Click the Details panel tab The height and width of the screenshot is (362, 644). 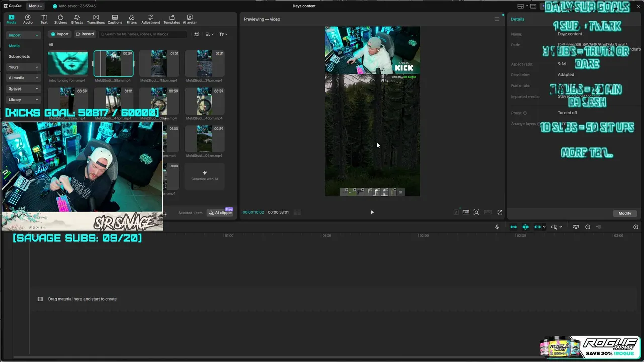pos(517,19)
